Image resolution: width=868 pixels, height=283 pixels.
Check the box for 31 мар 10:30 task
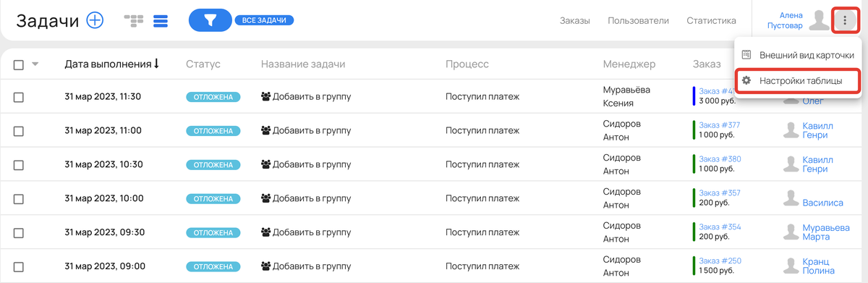point(19,165)
